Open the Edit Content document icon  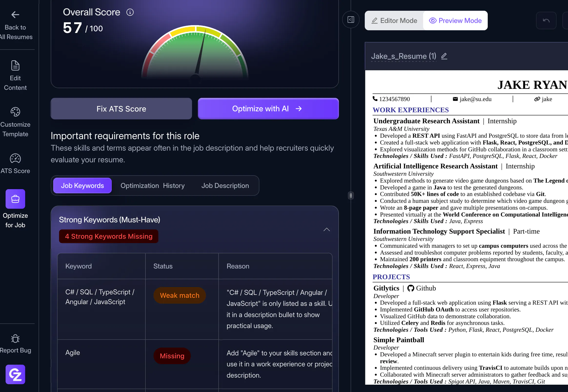point(15,65)
